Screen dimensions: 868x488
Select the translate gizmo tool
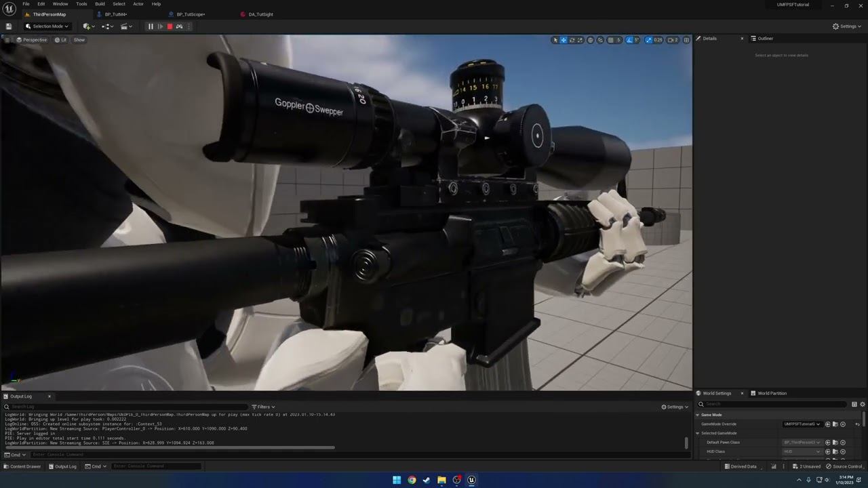[x=564, y=40]
